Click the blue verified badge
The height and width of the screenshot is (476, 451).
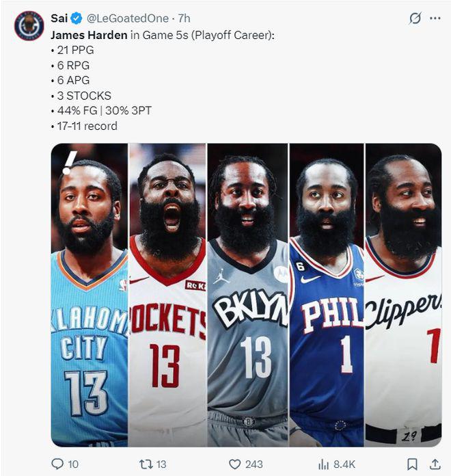[77, 18]
